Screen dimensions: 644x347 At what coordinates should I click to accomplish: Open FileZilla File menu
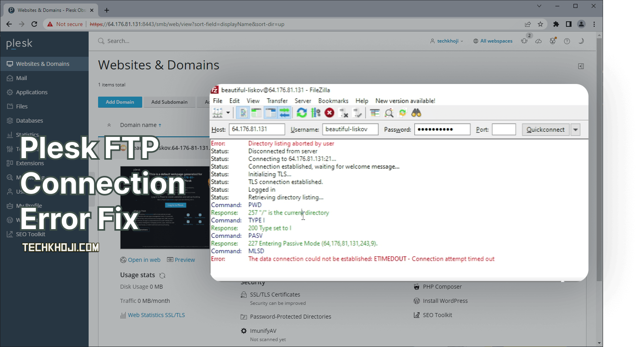tap(218, 101)
